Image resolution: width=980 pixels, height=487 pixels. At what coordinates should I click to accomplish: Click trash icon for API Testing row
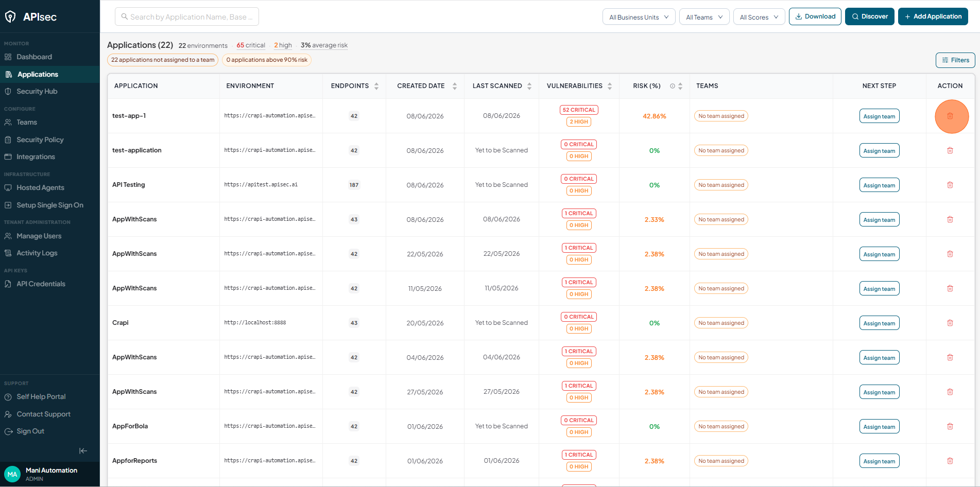[x=950, y=185]
